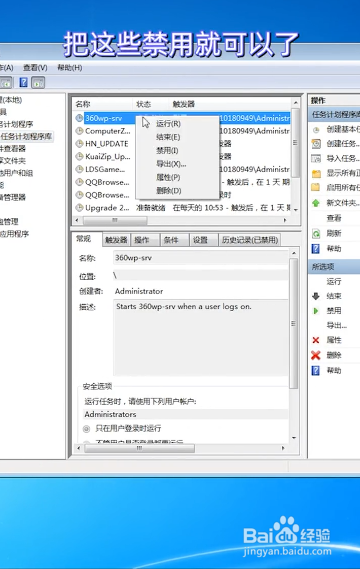The width and height of the screenshot is (360, 569).
Task: Switch to the 历史记录(已禁用) tab
Action: point(250,240)
